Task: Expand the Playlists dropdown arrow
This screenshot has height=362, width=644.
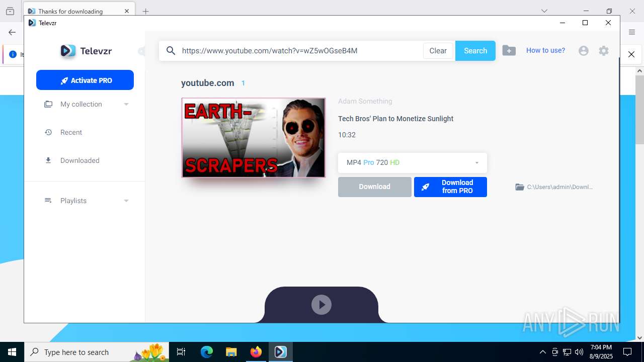Action: click(126, 201)
